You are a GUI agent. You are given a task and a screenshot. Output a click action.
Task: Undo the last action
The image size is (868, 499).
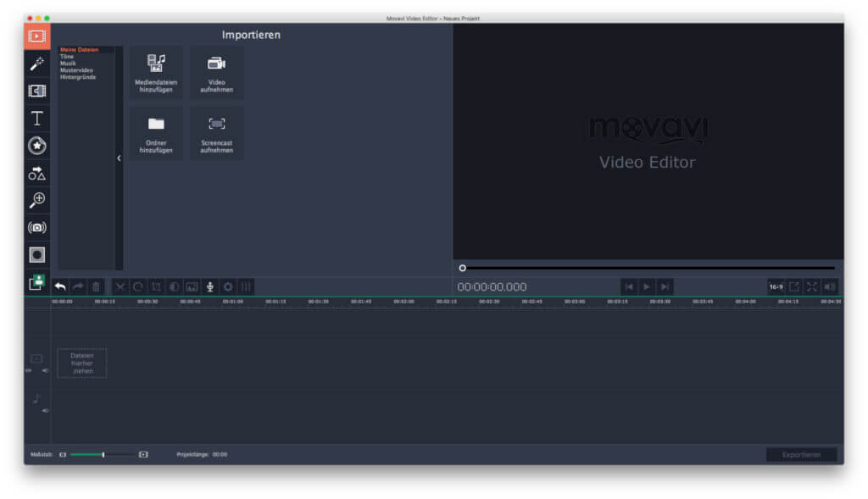coord(60,286)
